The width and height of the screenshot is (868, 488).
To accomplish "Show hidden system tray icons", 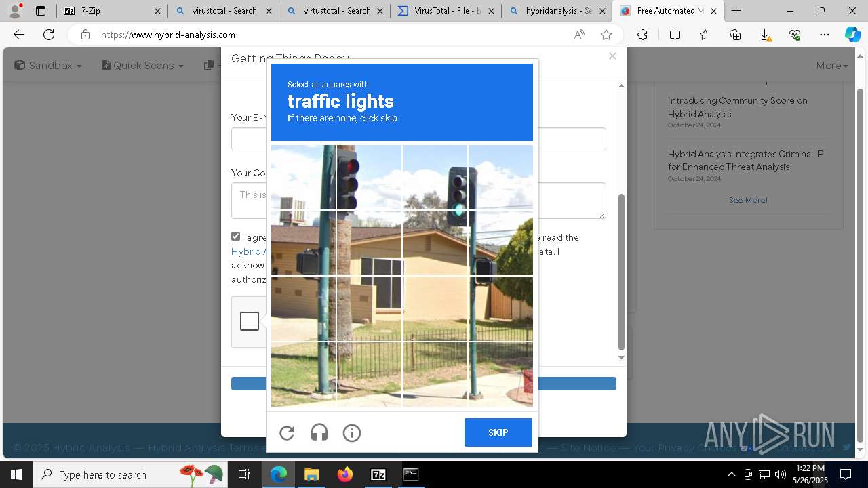I will (x=731, y=474).
